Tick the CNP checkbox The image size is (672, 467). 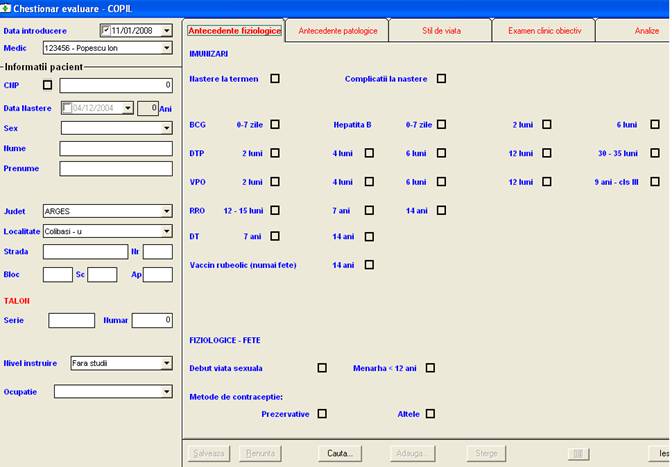point(47,86)
